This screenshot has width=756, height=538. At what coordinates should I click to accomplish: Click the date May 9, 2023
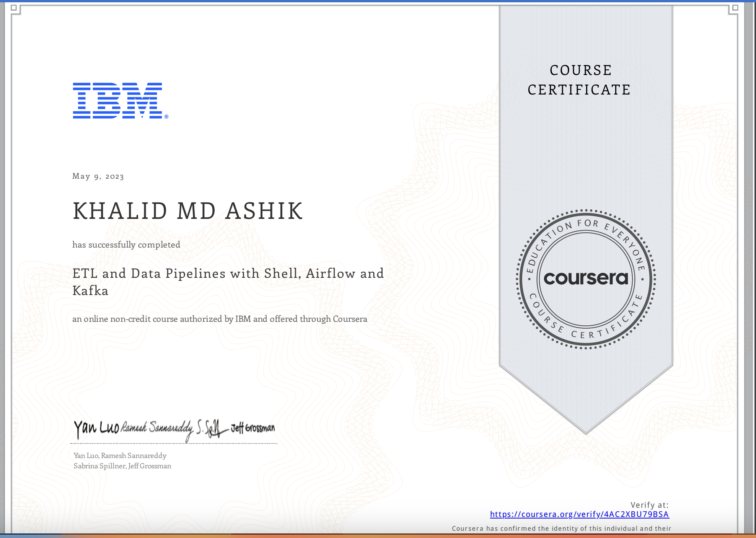coord(98,176)
